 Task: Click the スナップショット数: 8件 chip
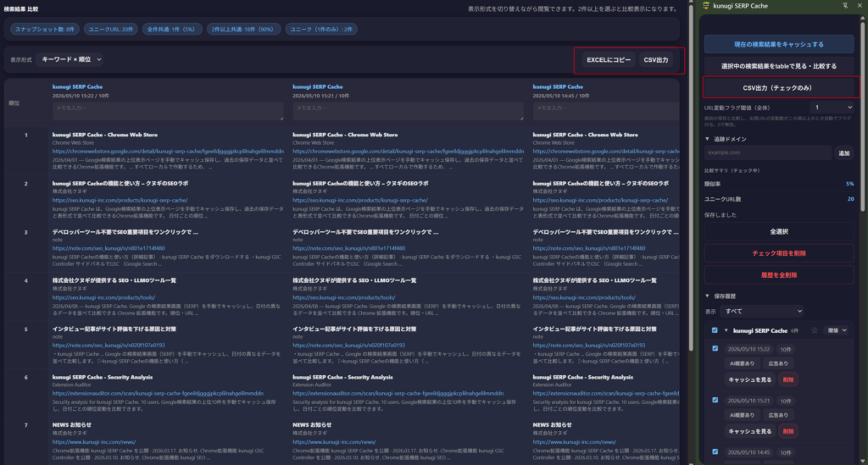44,30
